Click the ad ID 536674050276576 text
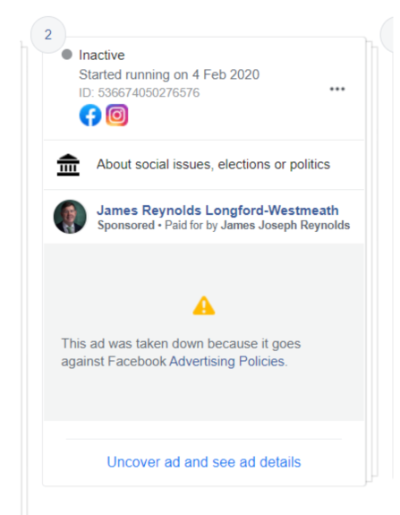400x515 pixels. 139,93
